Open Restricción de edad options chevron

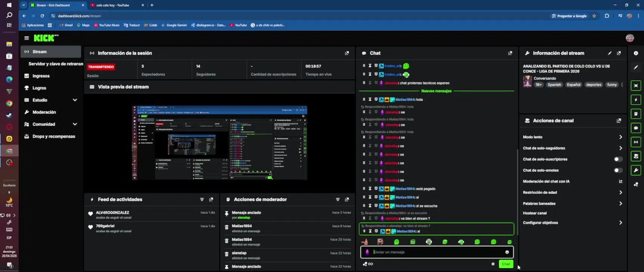pyautogui.click(x=620, y=192)
